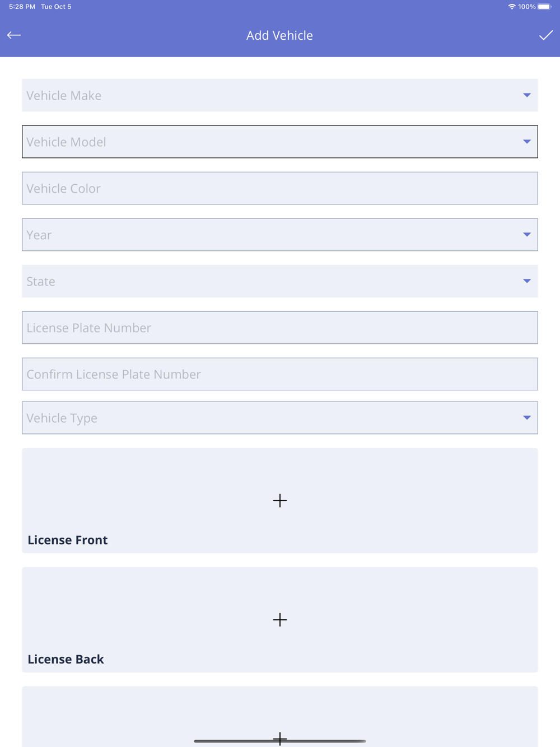Tap the License Front upload card label

click(68, 540)
